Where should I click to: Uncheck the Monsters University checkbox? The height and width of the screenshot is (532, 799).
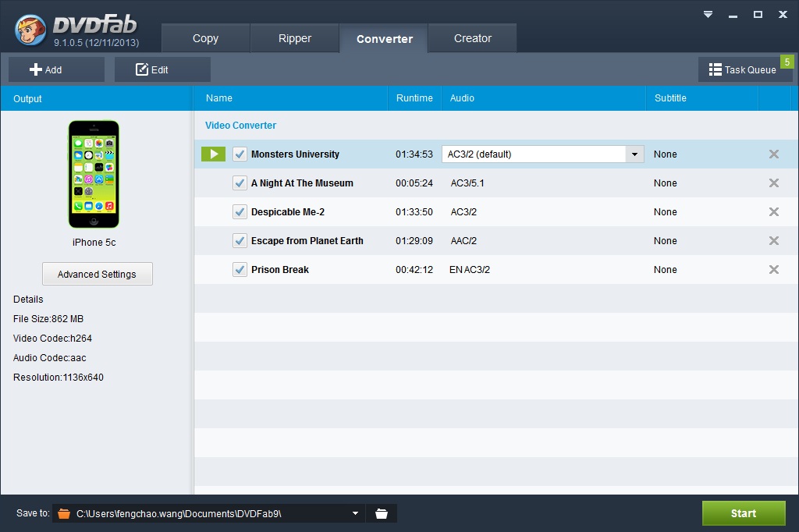point(240,154)
